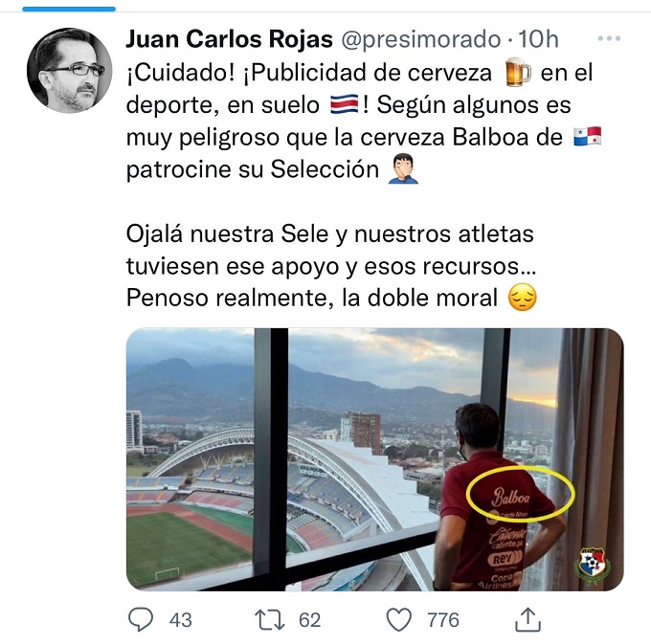Image resolution: width=651 pixels, height=644 pixels.
Task: Click the 10h timestamp
Action: [538, 39]
